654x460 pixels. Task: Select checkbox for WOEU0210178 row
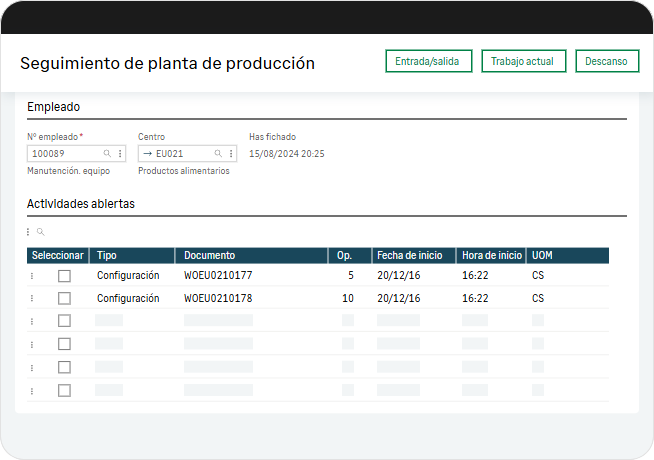pyautogui.click(x=64, y=298)
